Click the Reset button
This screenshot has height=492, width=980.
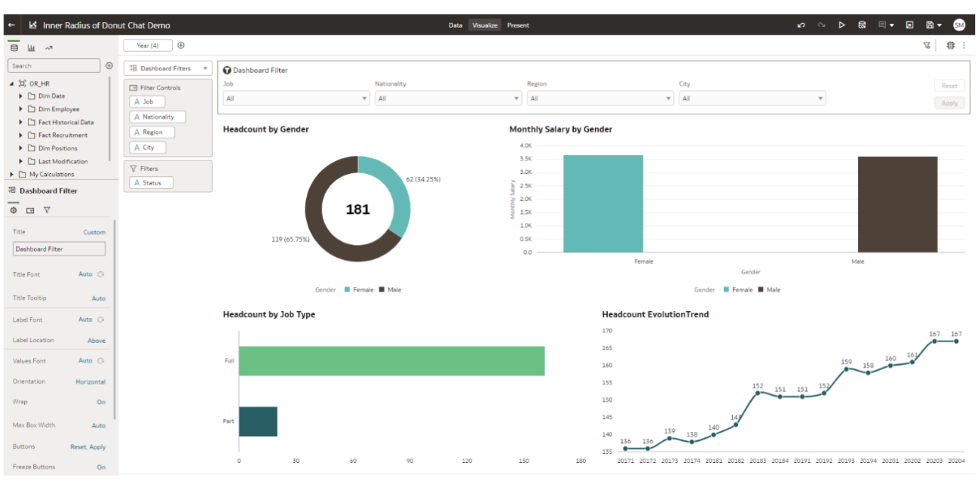949,85
